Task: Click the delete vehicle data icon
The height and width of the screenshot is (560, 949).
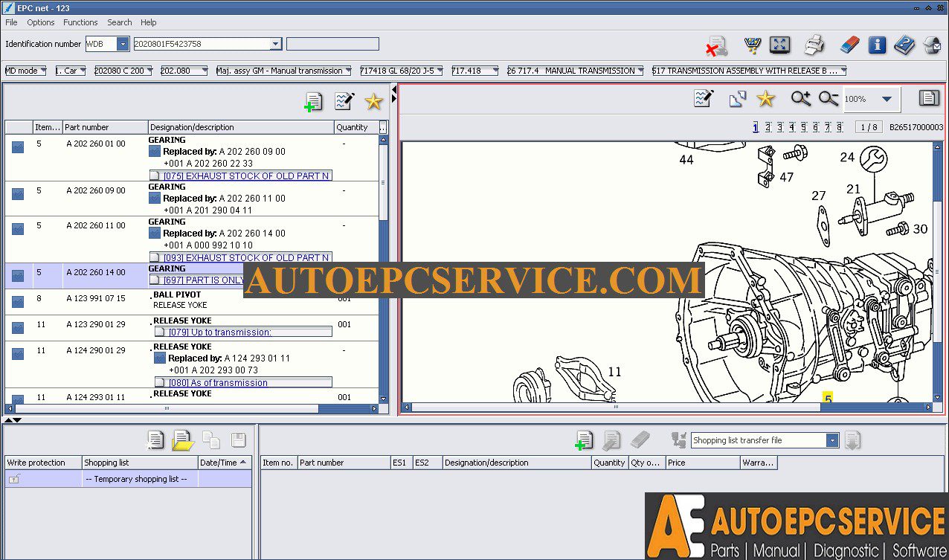Action: coord(716,46)
